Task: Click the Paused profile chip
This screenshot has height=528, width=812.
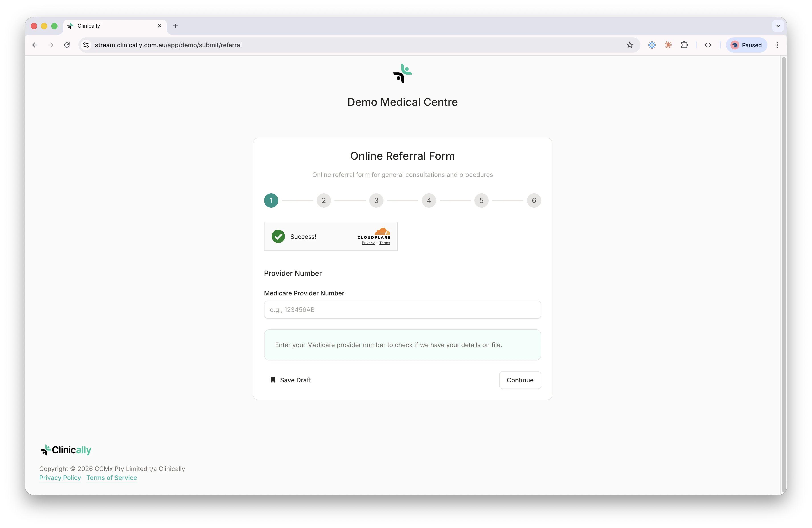Action: tap(746, 45)
